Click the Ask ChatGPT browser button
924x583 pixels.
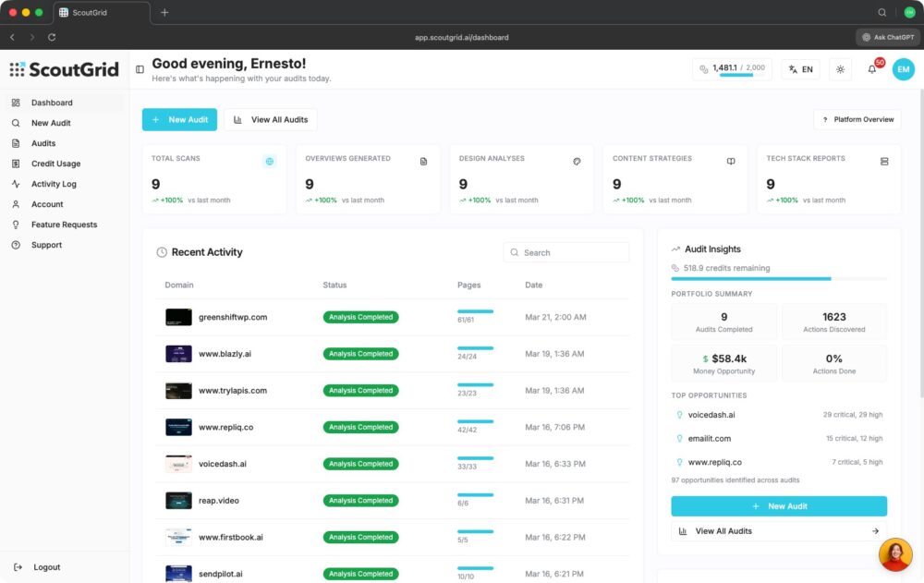pyautogui.click(x=887, y=37)
